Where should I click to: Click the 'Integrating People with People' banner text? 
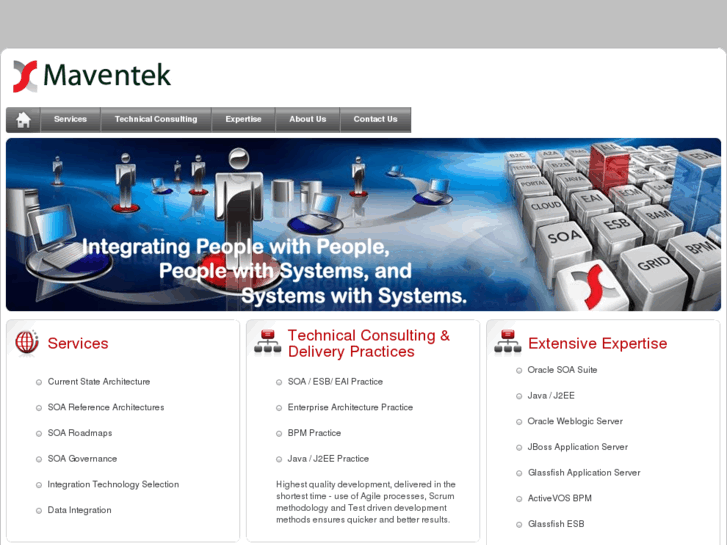[x=274, y=271]
